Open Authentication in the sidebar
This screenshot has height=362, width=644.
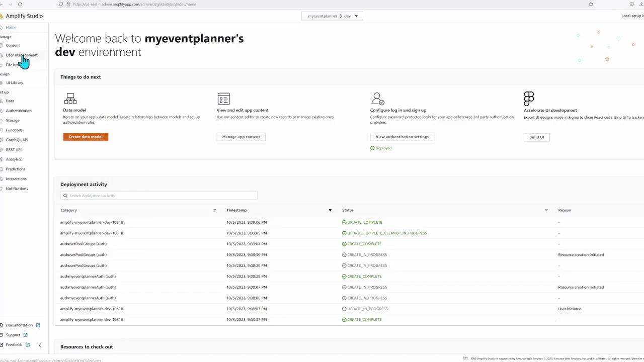point(19,111)
